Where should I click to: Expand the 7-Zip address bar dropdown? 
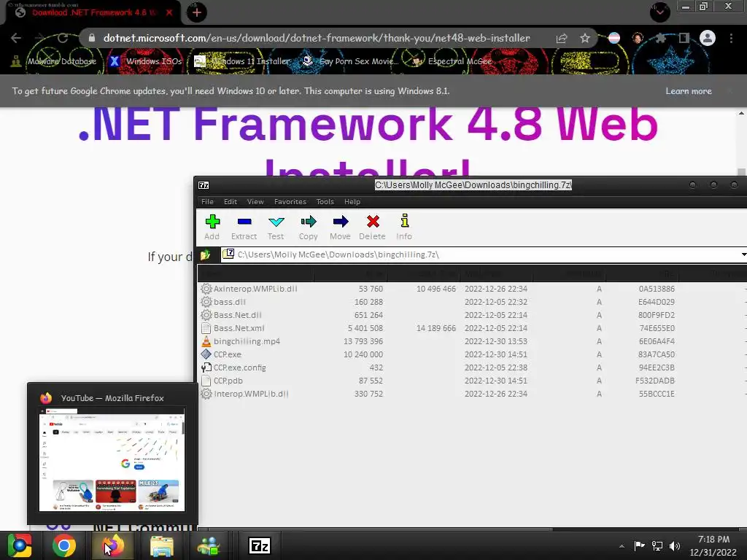[743, 254]
